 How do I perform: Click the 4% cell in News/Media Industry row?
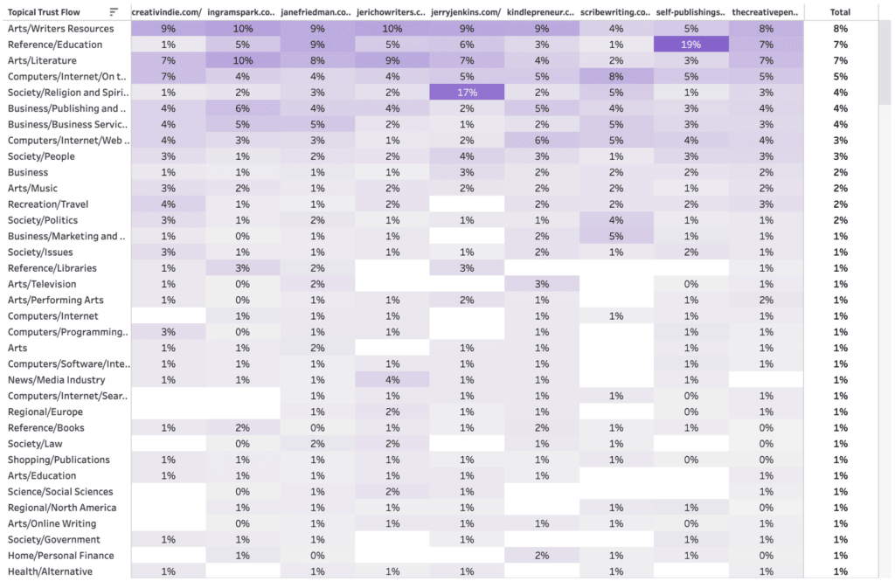[392, 380]
